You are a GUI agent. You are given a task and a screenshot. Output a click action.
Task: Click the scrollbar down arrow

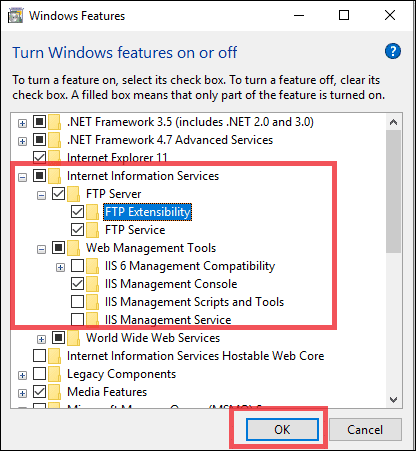tap(393, 399)
